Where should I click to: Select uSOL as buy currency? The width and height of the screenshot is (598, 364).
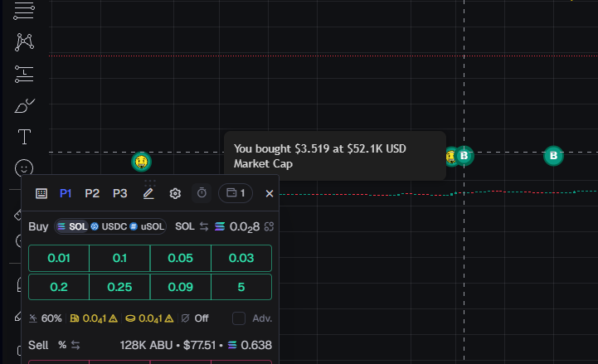tap(147, 226)
